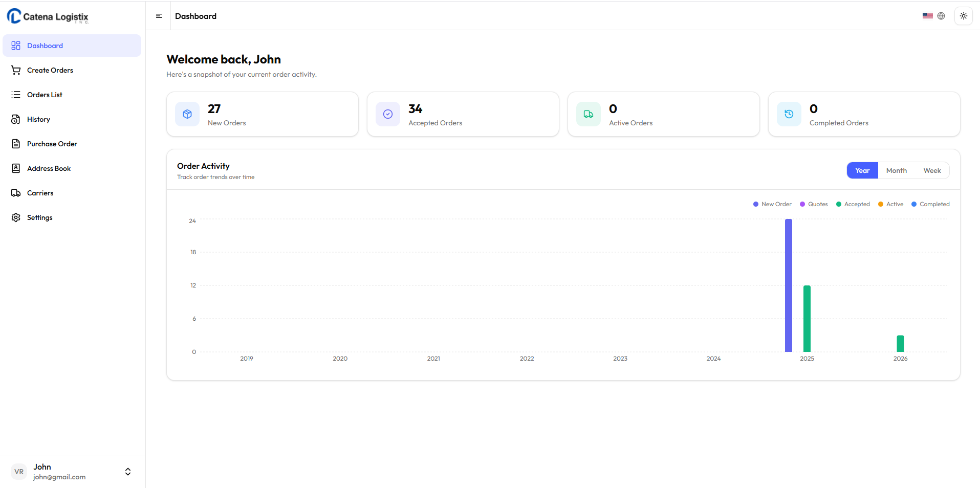Click the Carriers truck icon in the sidebar

point(16,193)
